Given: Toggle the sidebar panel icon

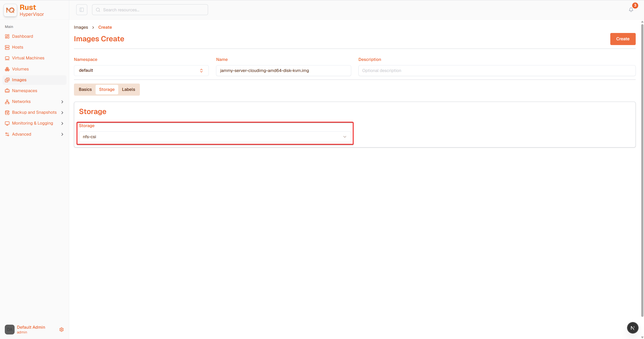Looking at the screenshot, I should coord(82,10).
